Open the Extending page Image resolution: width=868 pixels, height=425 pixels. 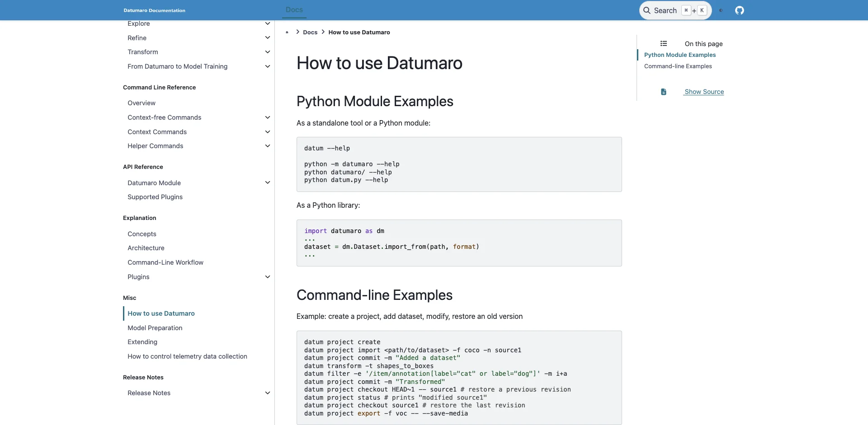(142, 342)
